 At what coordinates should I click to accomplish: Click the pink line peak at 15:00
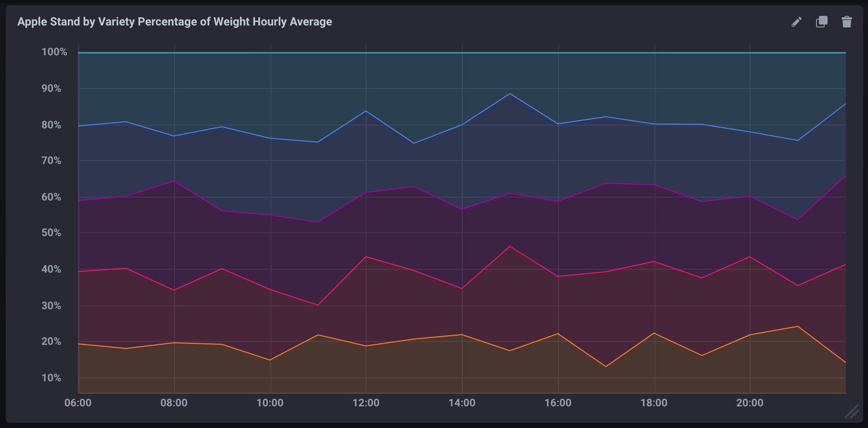pyautogui.click(x=510, y=246)
